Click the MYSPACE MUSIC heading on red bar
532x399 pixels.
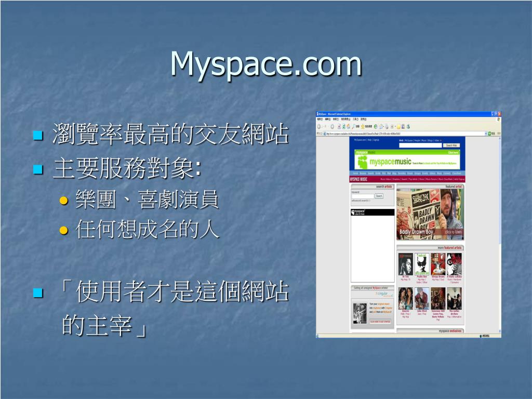pyautogui.click(x=358, y=179)
